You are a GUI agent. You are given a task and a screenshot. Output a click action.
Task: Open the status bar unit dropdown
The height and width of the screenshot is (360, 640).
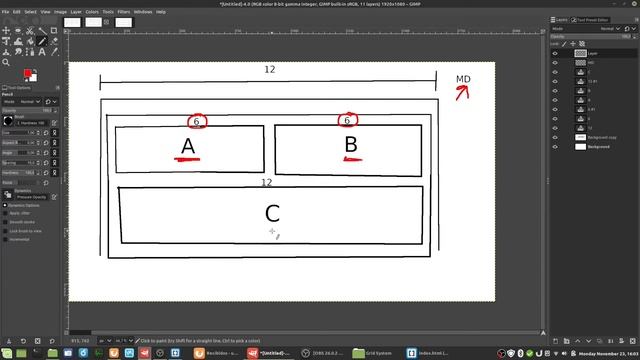point(105,341)
